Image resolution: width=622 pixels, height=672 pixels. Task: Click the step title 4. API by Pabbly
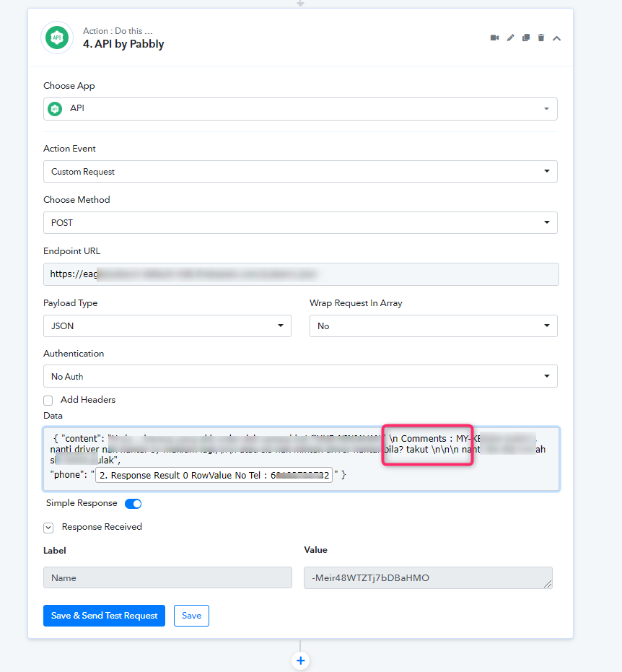(x=123, y=44)
